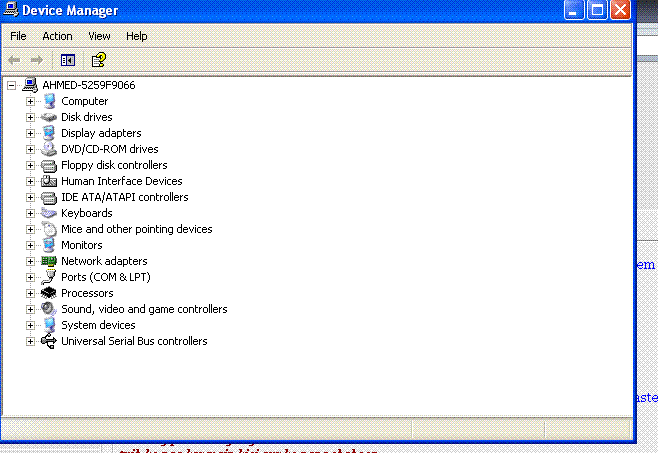658x453 pixels.
Task: Click the Forward arrow toolbar icon
Action: pyautogui.click(x=37, y=60)
